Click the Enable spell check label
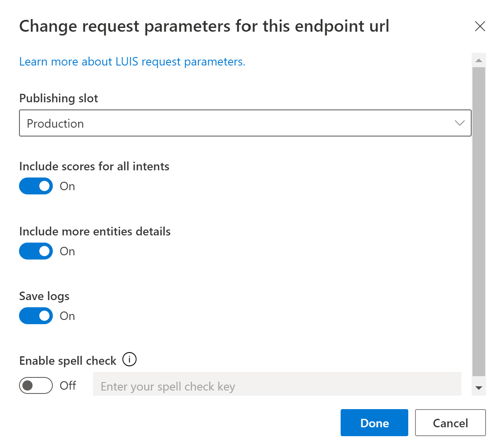Screen dimensions: 497x448 pos(68,361)
